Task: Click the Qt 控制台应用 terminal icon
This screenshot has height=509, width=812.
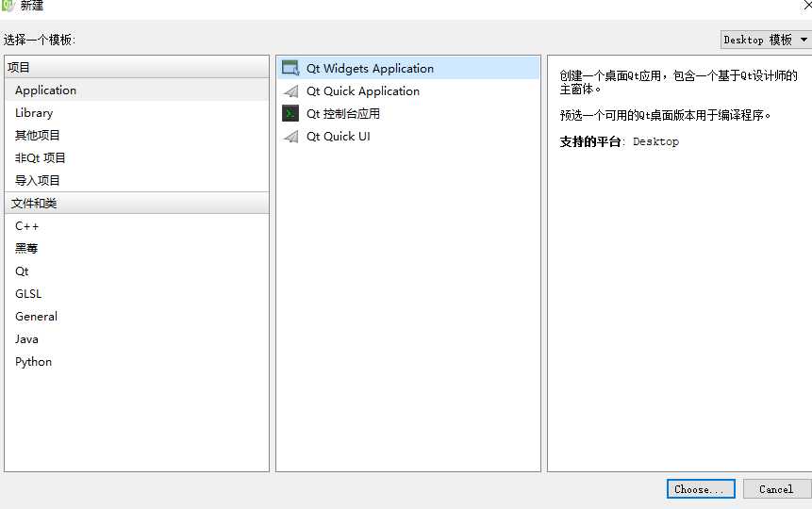Action: point(290,113)
